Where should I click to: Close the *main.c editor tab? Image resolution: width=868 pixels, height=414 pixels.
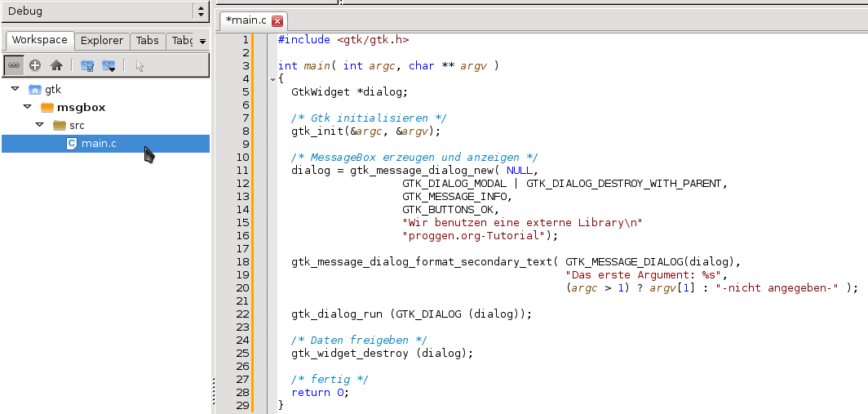pos(277,20)
